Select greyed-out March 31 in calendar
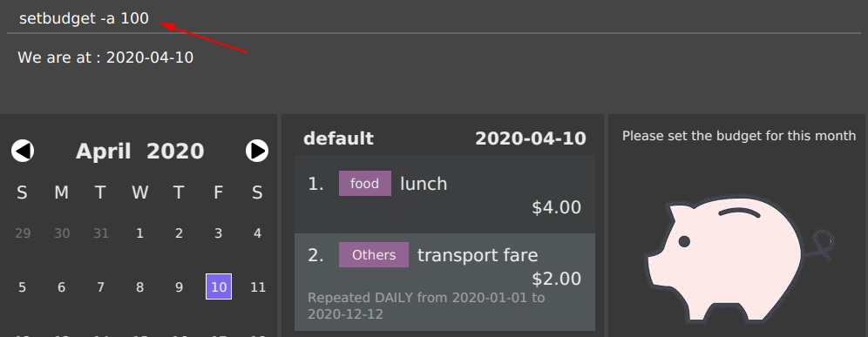Viewport: 868px width, 337px height. click(x=101, y=233)
